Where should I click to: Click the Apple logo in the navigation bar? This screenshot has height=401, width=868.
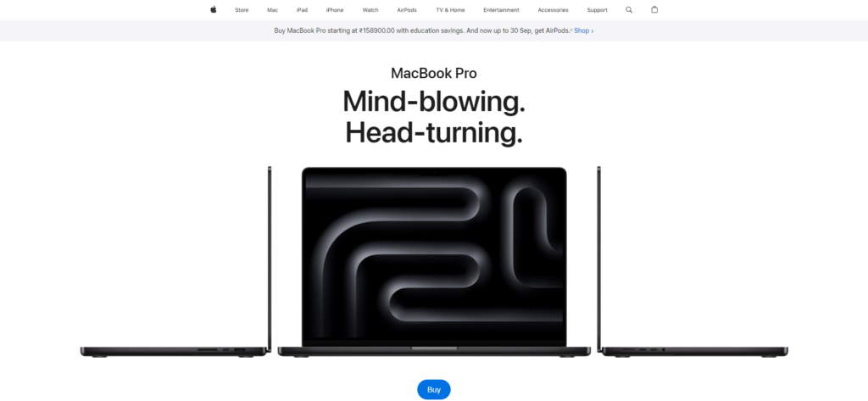pos(214,10)
